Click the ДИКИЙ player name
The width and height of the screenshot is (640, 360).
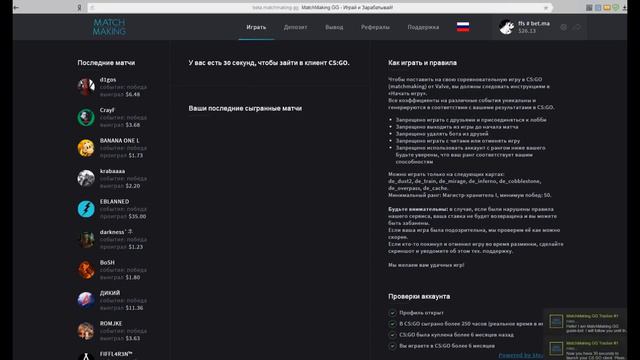(110, 293)
